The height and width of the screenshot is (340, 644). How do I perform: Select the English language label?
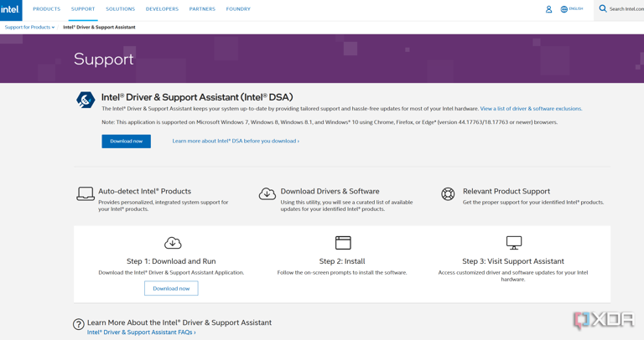coord(576,8)
